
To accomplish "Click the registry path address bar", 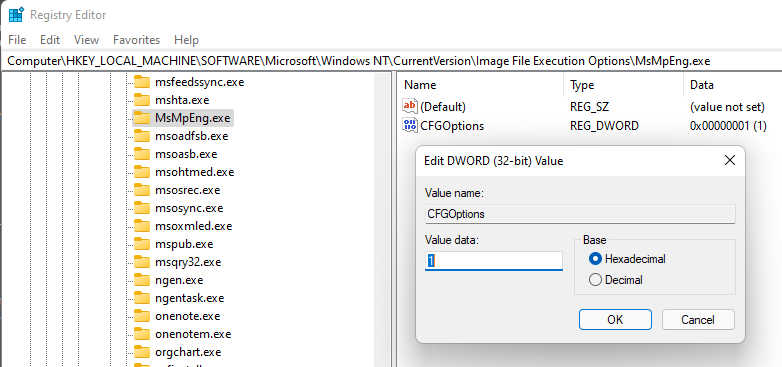I will [391, 61].
